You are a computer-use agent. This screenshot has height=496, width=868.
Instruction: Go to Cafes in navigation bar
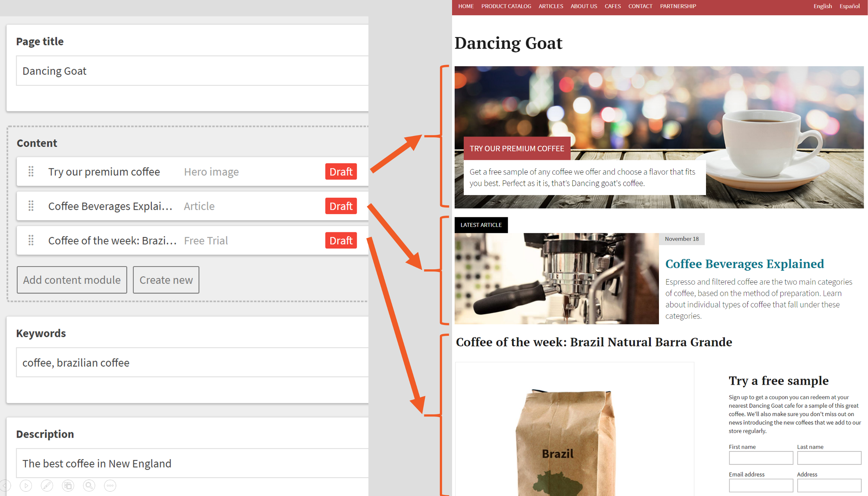612,6
